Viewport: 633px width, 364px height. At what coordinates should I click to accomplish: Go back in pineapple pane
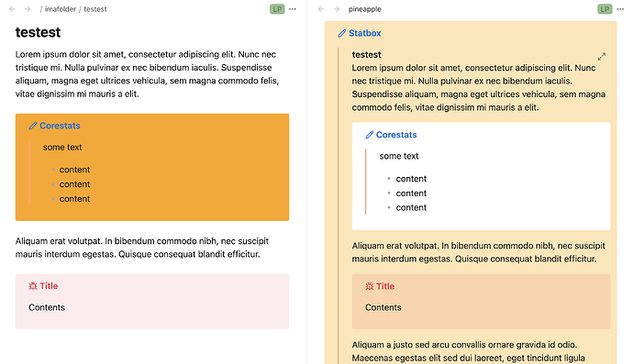coord(321,9)
